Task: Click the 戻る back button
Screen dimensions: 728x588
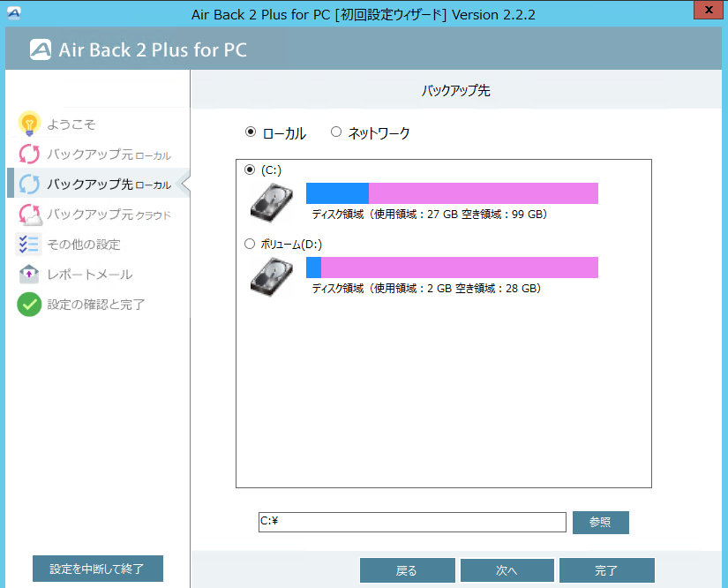Action: pos(407,570)
